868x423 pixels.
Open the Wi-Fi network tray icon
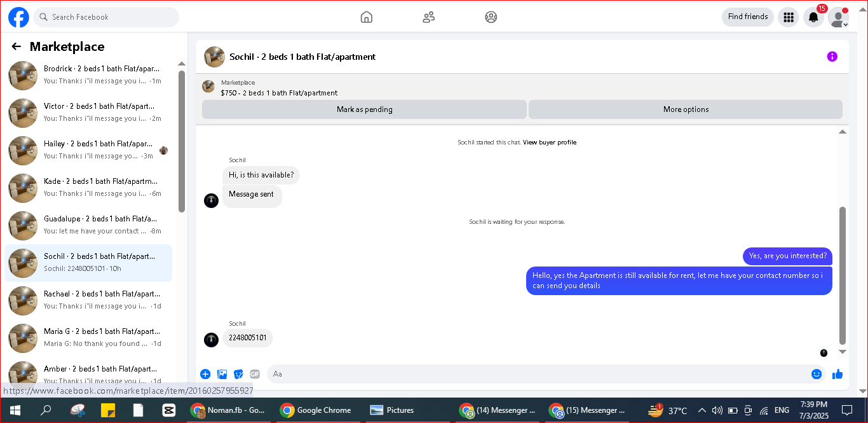[x=764, y=410]
